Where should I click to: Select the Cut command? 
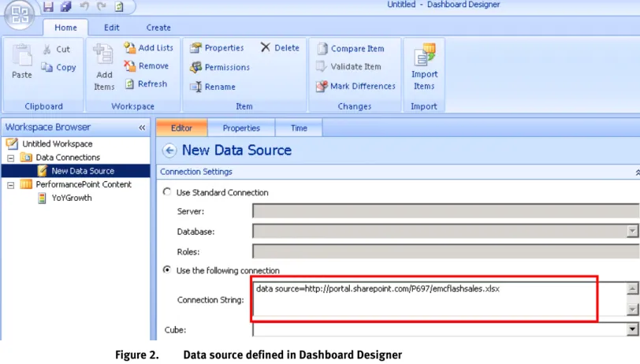pos(57,50)
